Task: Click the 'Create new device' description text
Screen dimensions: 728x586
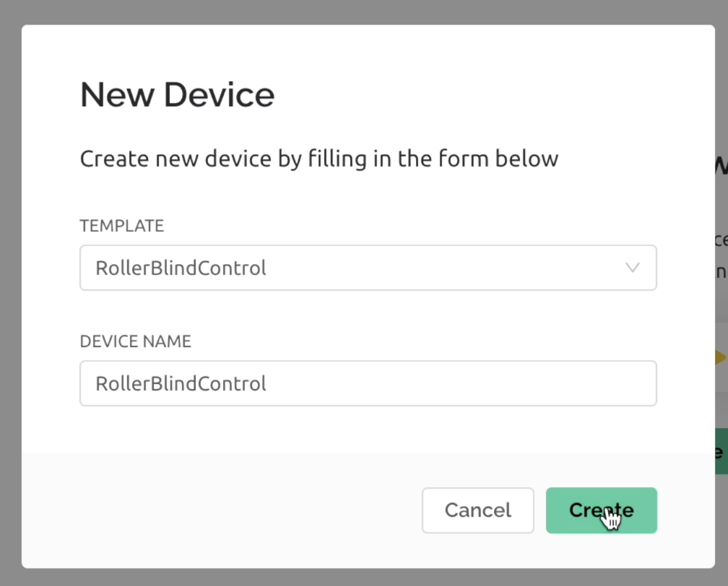Action: (x=318, y=159)
